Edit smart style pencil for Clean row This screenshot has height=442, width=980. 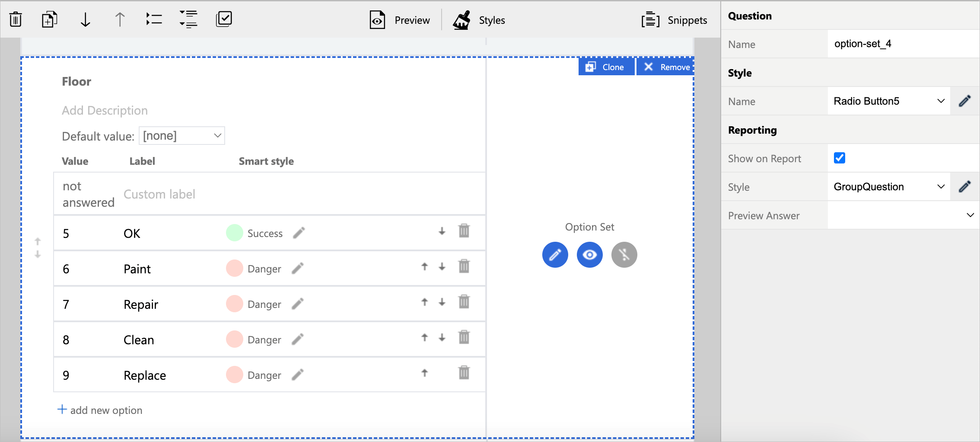pyautogui.click(x=298, y=340)
